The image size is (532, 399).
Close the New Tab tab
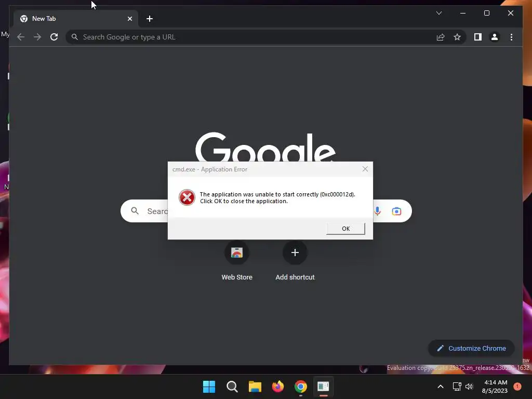(x=129, y=19)
